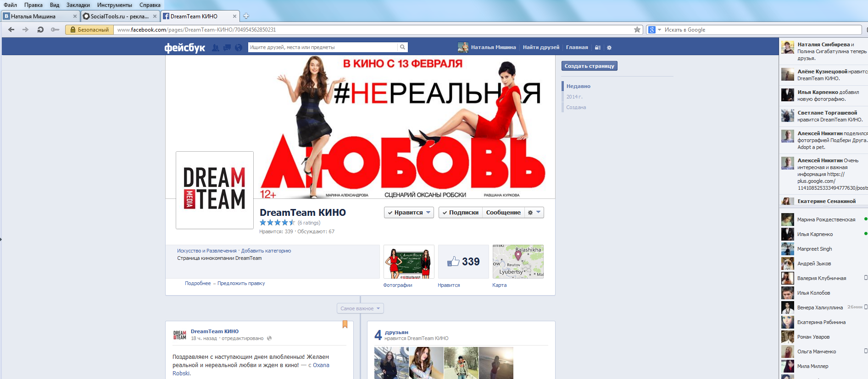Click Добавить категорию link
Viewport: 868px width, 379px height.
click(266, 251)
